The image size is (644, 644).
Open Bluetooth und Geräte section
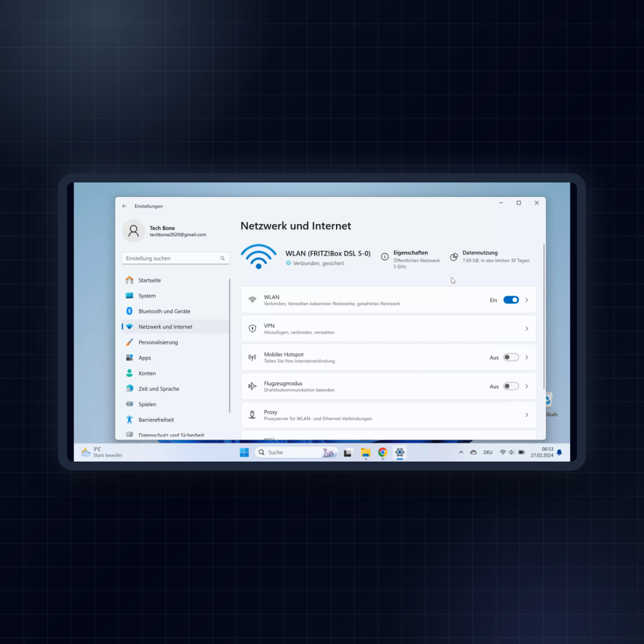click(x=175, y=311)
